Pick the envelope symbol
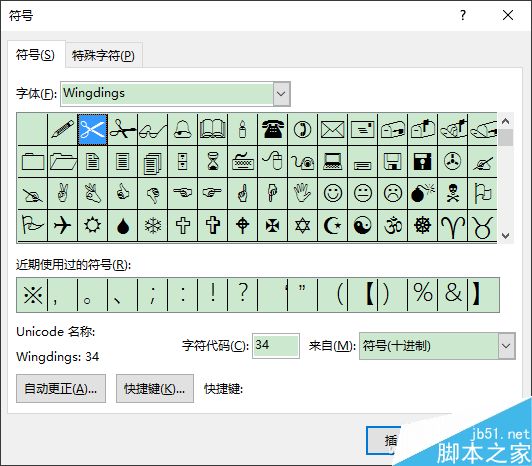This screenshot has width=532, height=466. coord(332,129)
